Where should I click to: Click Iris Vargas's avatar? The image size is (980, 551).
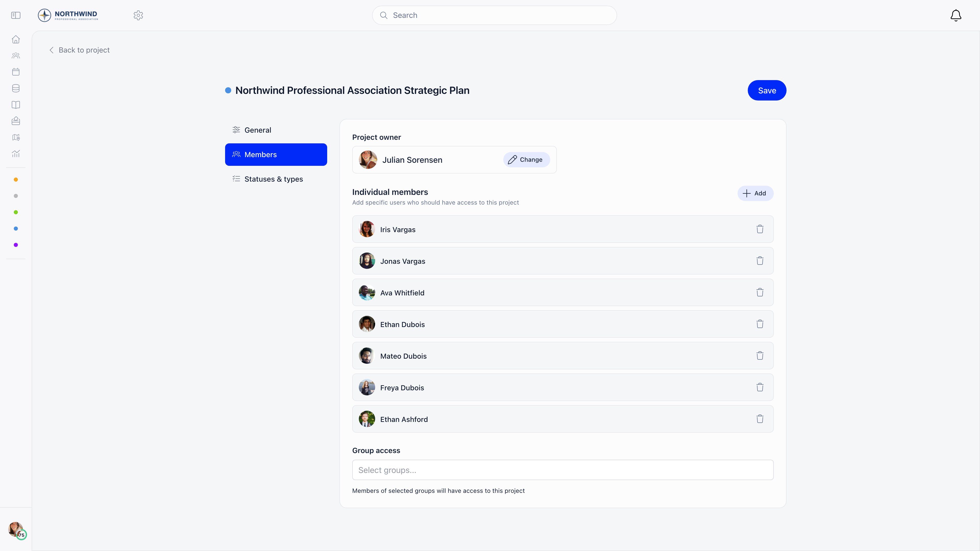tap(367, 229)
